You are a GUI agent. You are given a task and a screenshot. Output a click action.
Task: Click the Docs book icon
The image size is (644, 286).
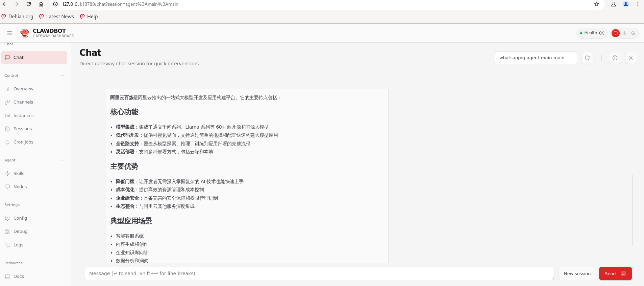[7, 277]
